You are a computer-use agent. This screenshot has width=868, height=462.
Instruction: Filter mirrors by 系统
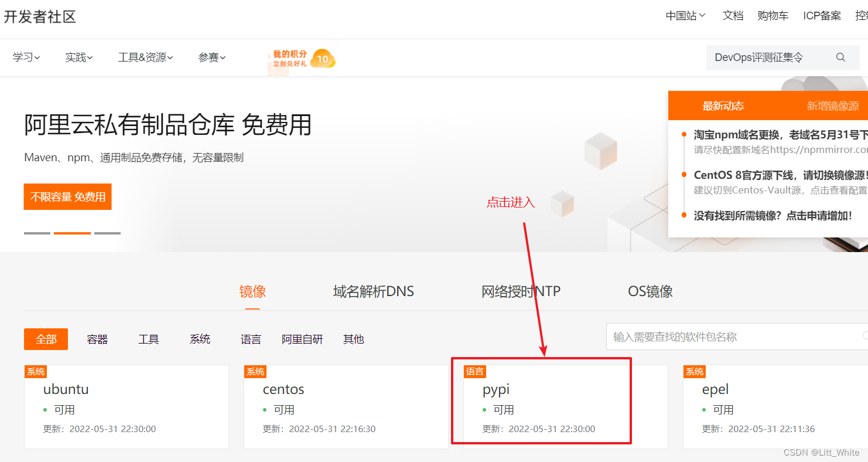[x=200, y=339]
